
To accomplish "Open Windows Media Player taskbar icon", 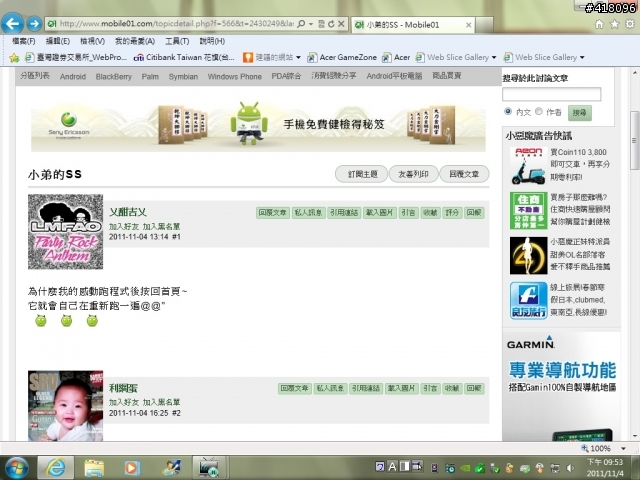I will pos(132,468).
